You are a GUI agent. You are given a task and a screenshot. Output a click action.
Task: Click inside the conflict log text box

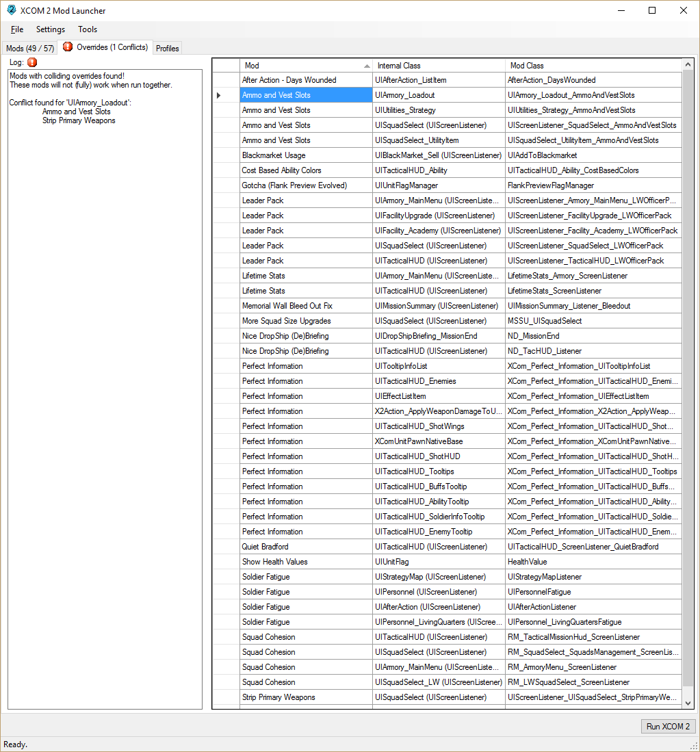[105, 389]
